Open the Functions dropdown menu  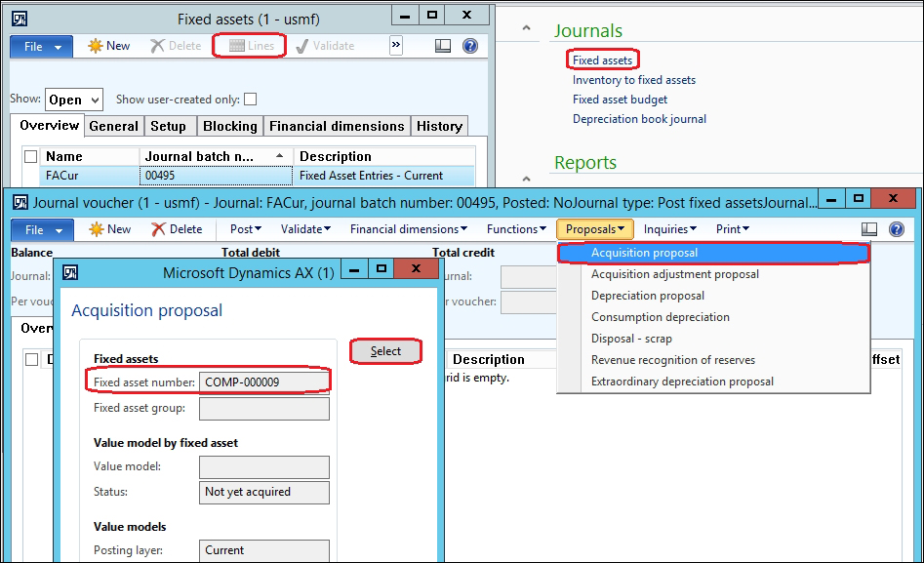click(x=516, y=229)
